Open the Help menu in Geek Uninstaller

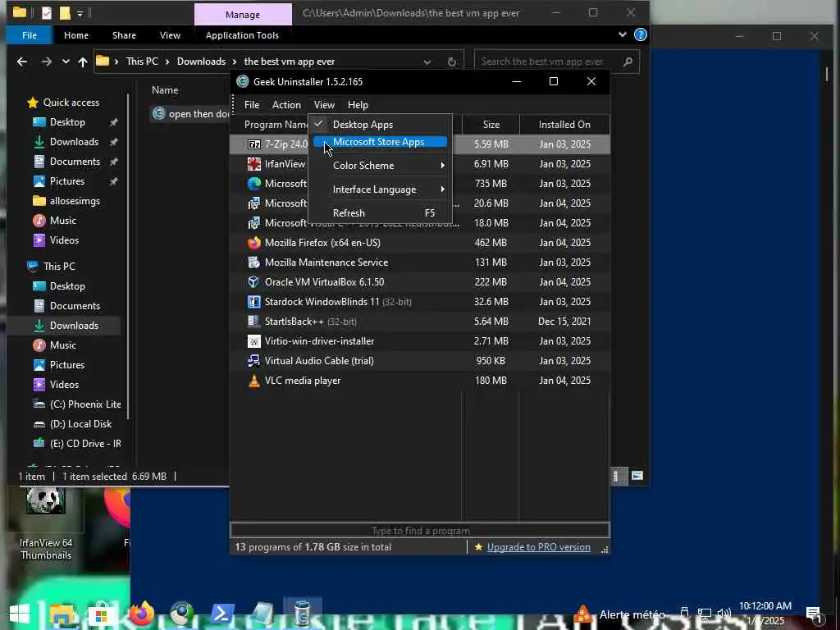click(x=358, y=105)
